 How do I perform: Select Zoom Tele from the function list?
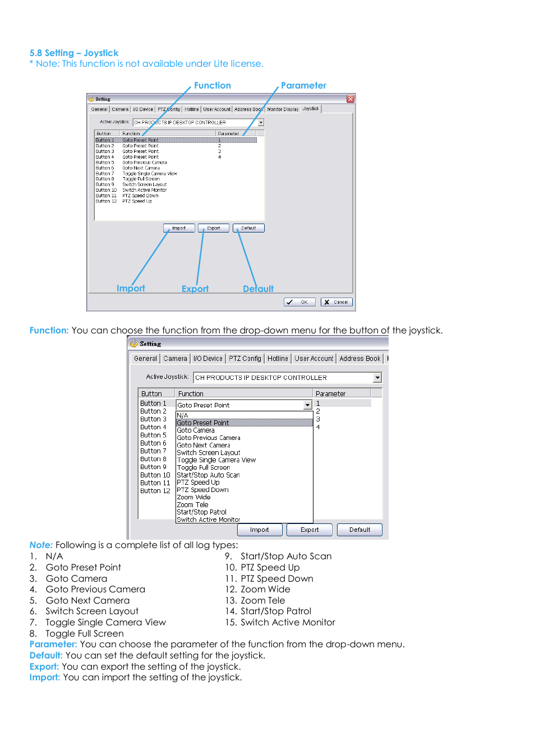tap(244, 504)
